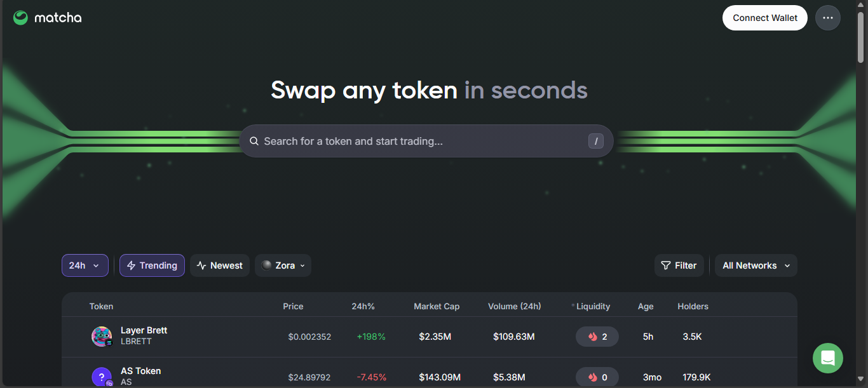Viewport: 868px width, 388px height.
Task: Expand the 24h timeframe dropdown
Action: click(x=85, y=265)
